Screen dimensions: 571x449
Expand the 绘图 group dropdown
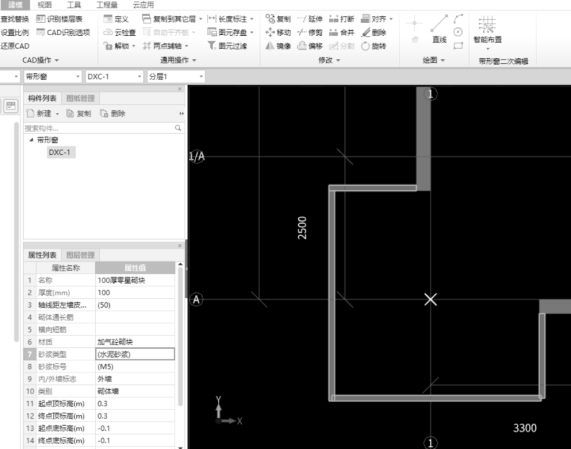click(x=443, y=60)
